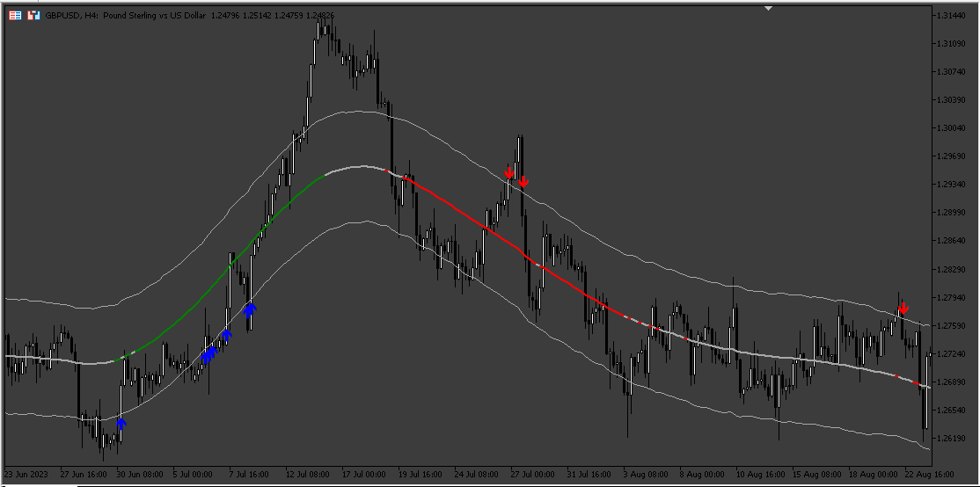Click the chart shift triangle marker at top

pyautogui.click(x=769, y=8)
